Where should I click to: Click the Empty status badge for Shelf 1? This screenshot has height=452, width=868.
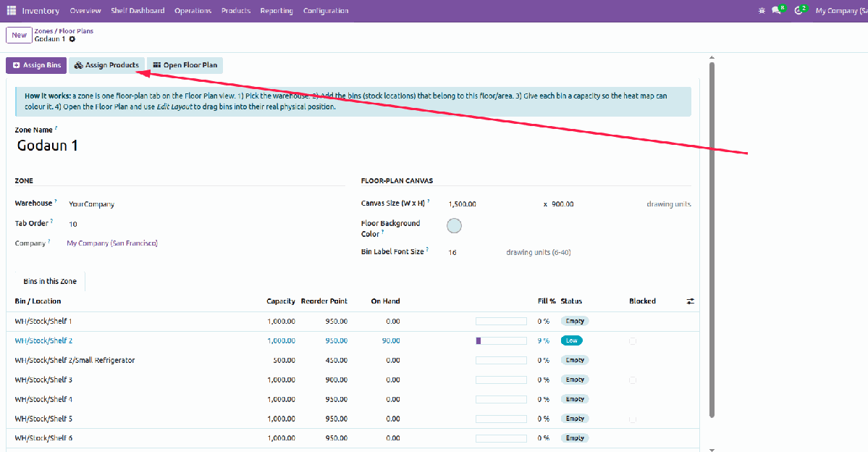[x=575, y=322]
